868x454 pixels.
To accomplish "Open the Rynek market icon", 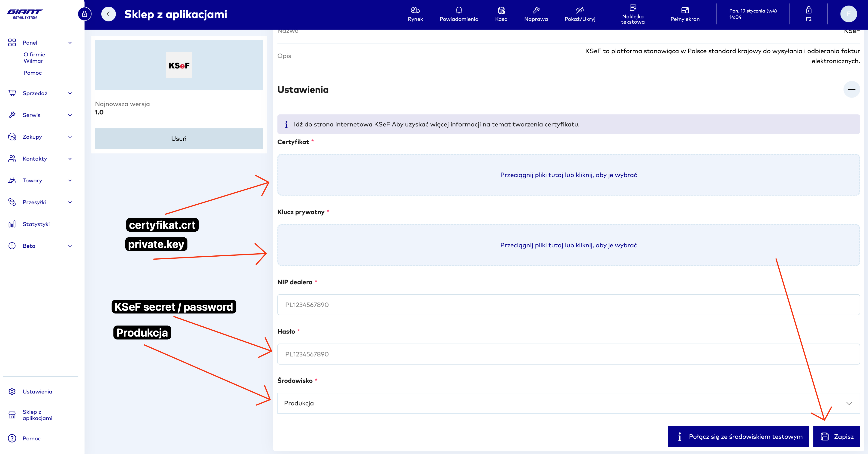I will [415, 14].
